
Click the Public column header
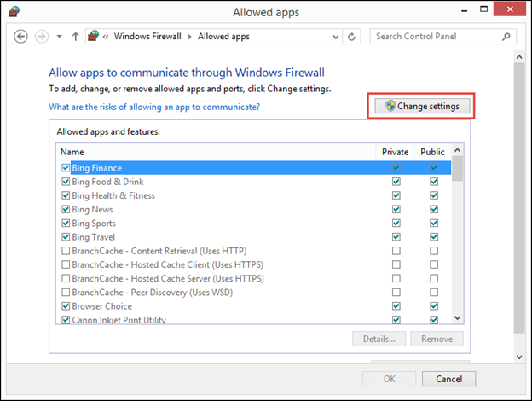pos(432,152)
